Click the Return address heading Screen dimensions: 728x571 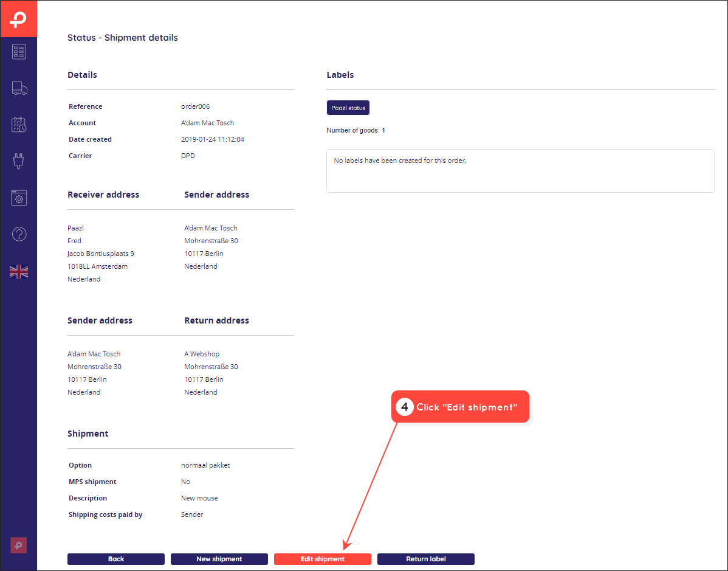pyautogui.click(x=216, y=320)
